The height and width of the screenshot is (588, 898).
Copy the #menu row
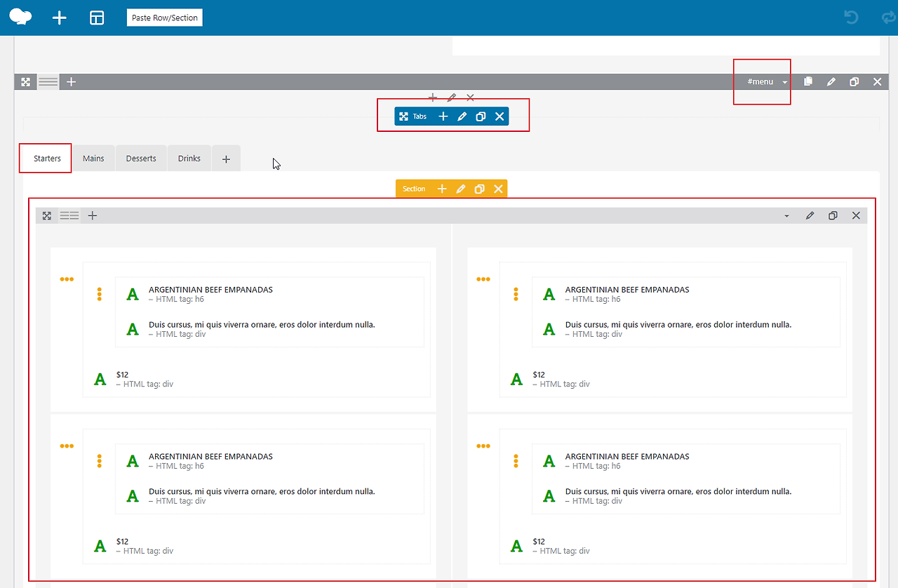pos(808,82)
